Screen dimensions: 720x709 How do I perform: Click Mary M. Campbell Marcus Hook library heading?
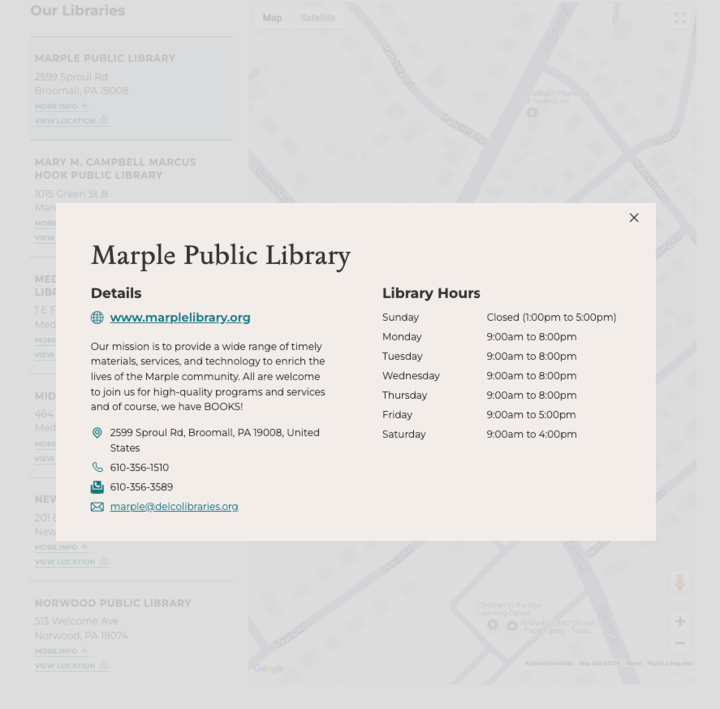tap(115, 169)
